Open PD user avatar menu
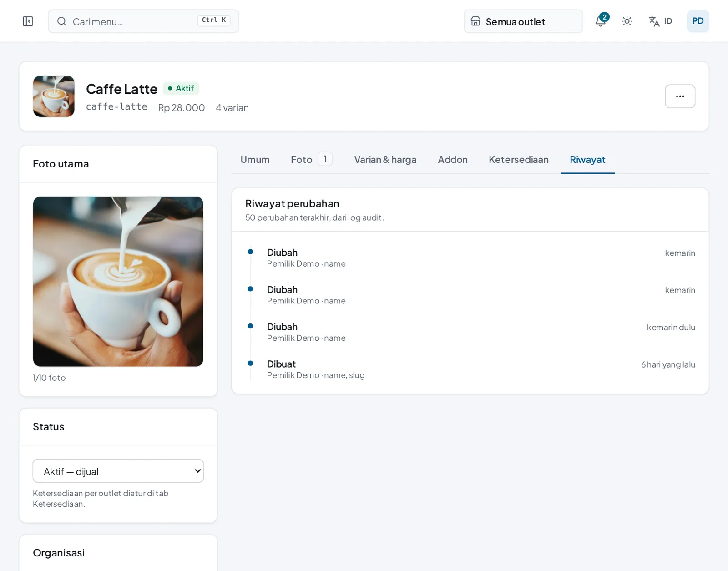The width and height of the screenshot is (728, 571). [x=698, y=21]
